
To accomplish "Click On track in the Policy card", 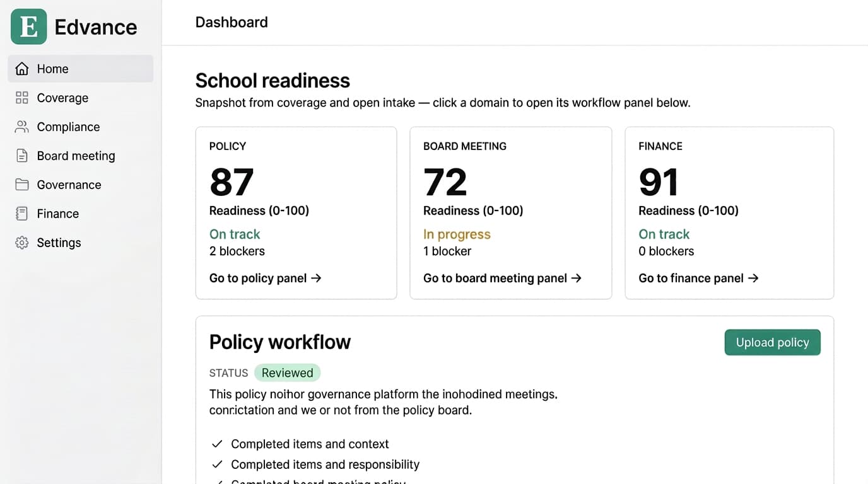I will 235,234.
